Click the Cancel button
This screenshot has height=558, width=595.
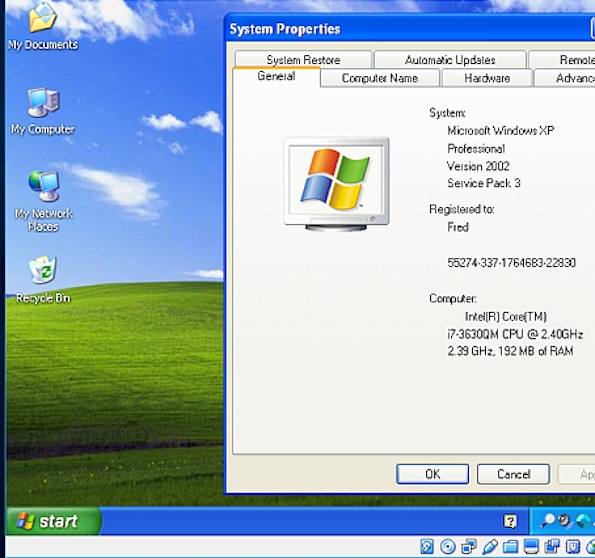pos(513,474)
